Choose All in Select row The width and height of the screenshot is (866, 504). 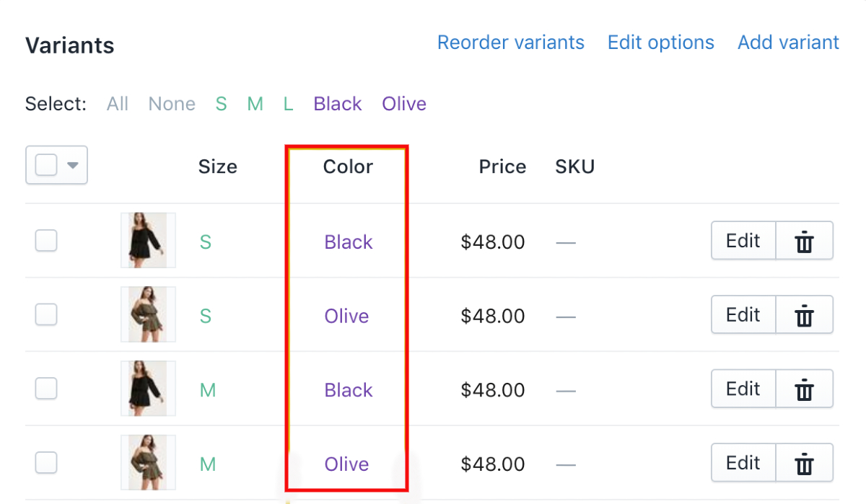pos(118,104)
